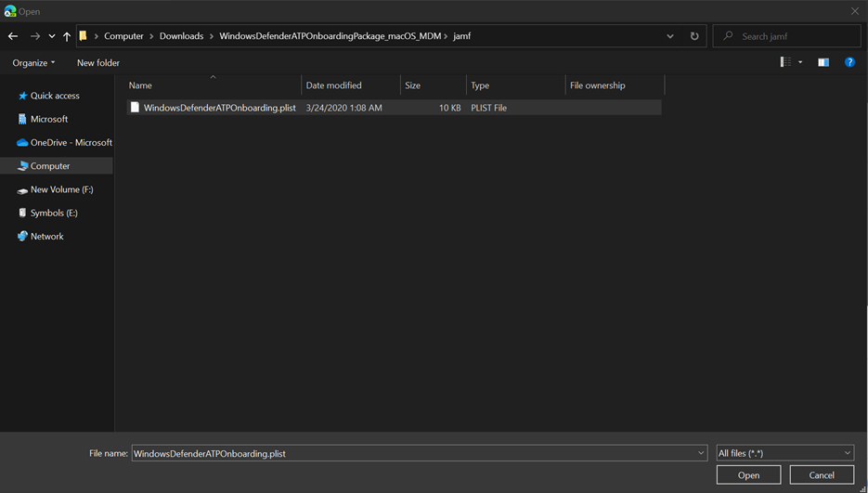Click the PLIST File type cell
868x493 pixels.
[x=489, y=108]
